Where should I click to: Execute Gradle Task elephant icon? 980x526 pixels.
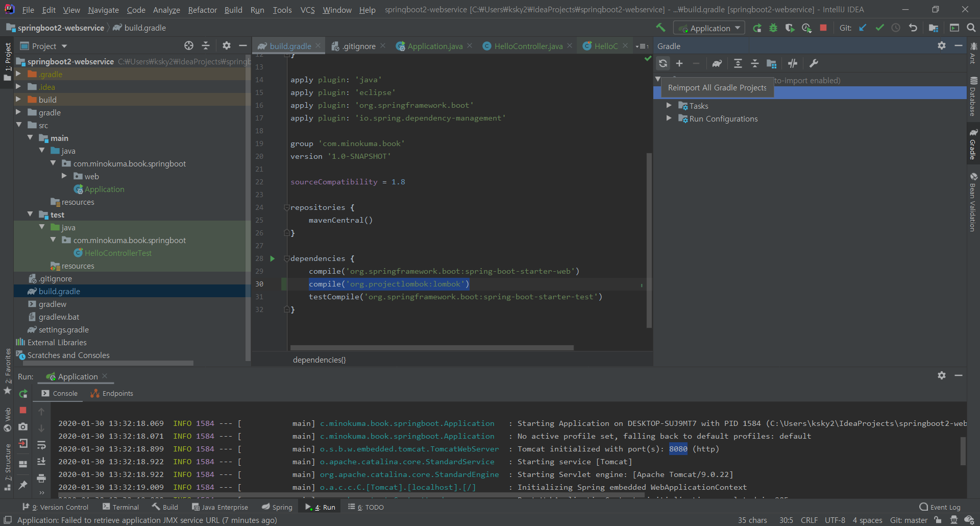coord(717,63)
